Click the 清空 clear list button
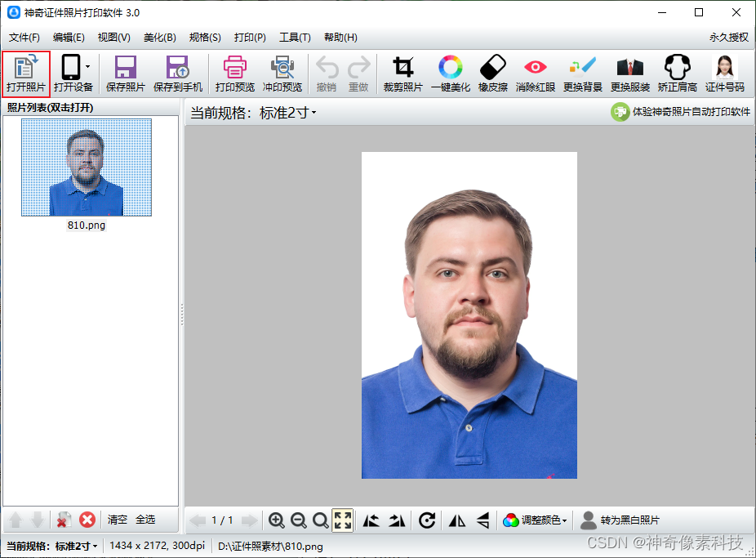The image size is (756, 558). click(x=118, y=520)
